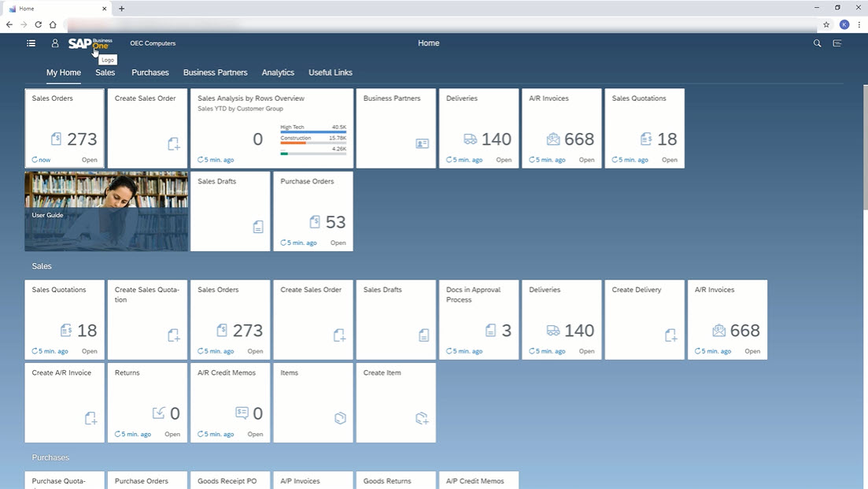868x489 pixels.
Task: Open a new browser tab
Action: point(121,9)
